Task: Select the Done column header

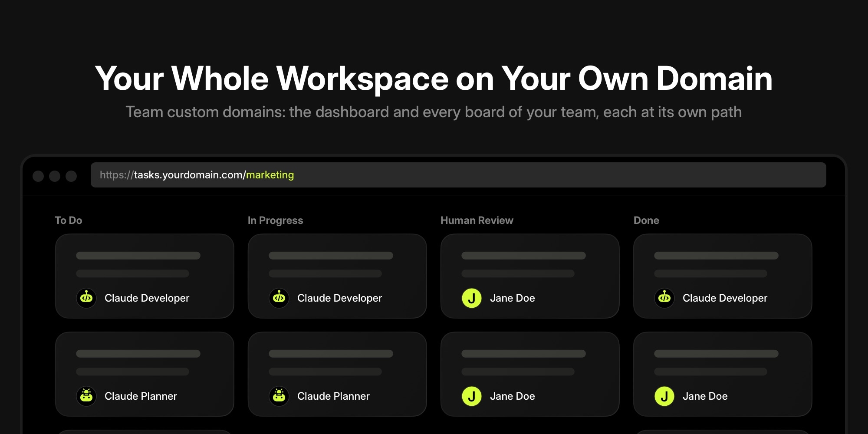Action: (x=646, y=220)
